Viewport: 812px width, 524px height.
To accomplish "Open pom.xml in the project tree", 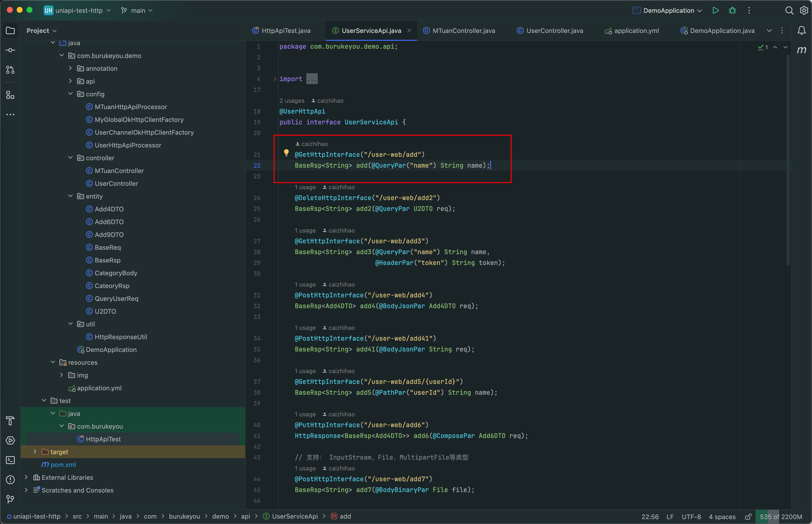I will (63, 465).
